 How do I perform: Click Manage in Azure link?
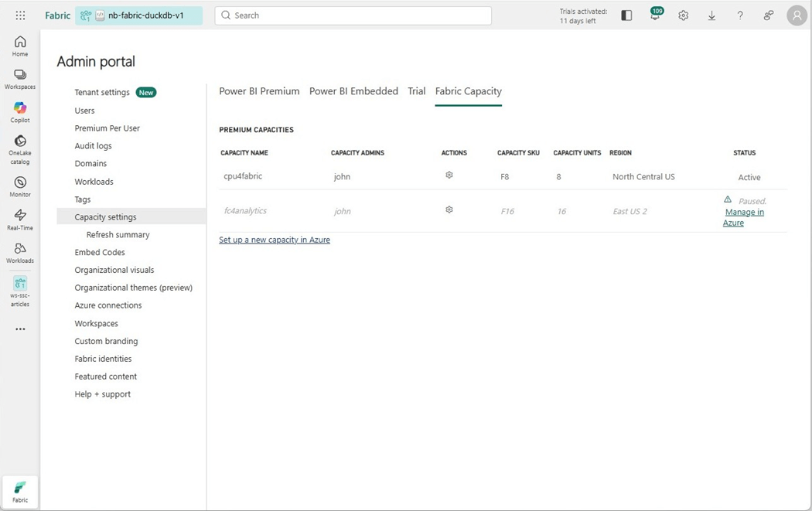[x=744, y=217]
